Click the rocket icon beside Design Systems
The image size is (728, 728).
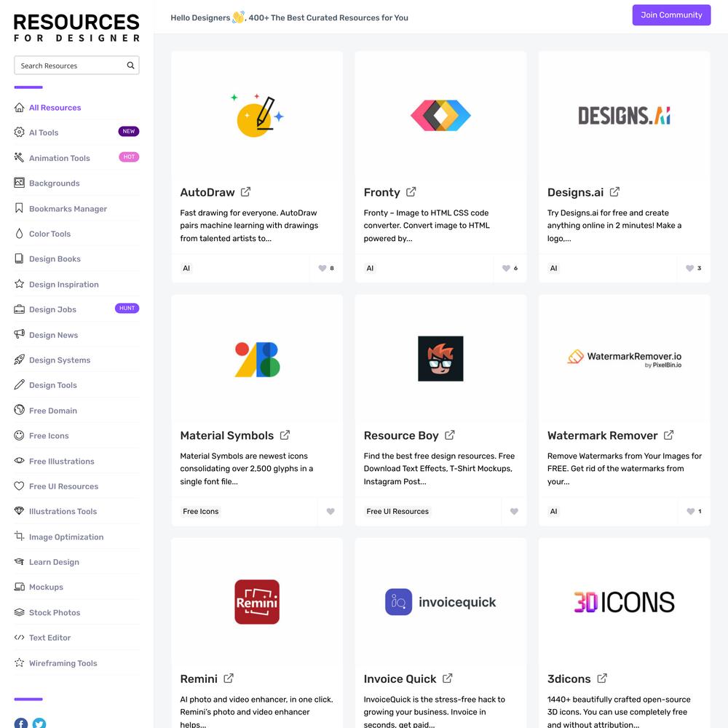19,360
